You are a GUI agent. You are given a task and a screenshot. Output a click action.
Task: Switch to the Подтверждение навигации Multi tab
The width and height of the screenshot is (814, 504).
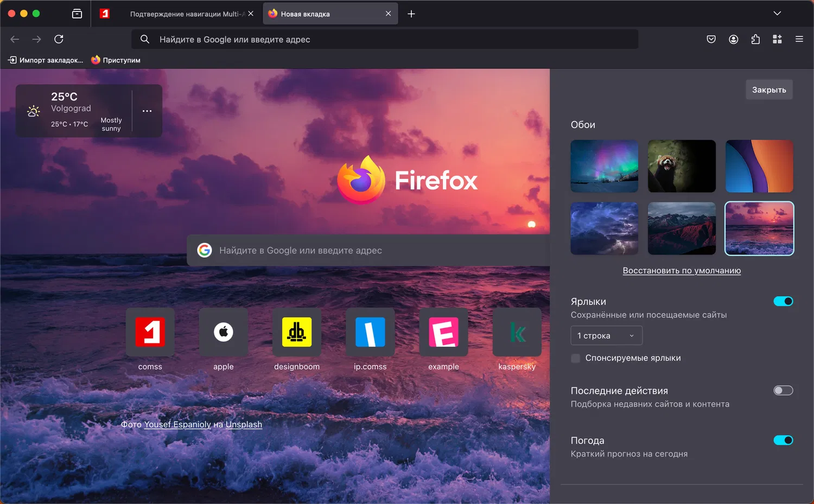[187, 14]
